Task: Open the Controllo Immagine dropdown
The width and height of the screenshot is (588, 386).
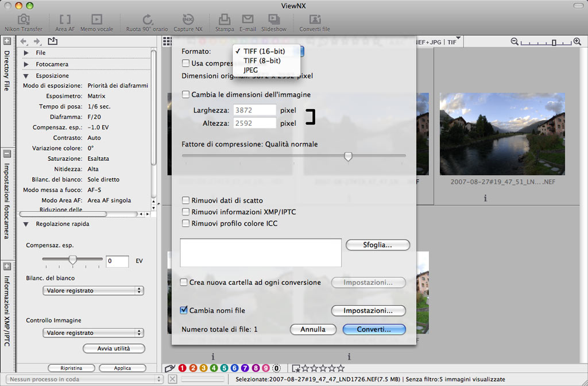Action: [x=93, y=333]
